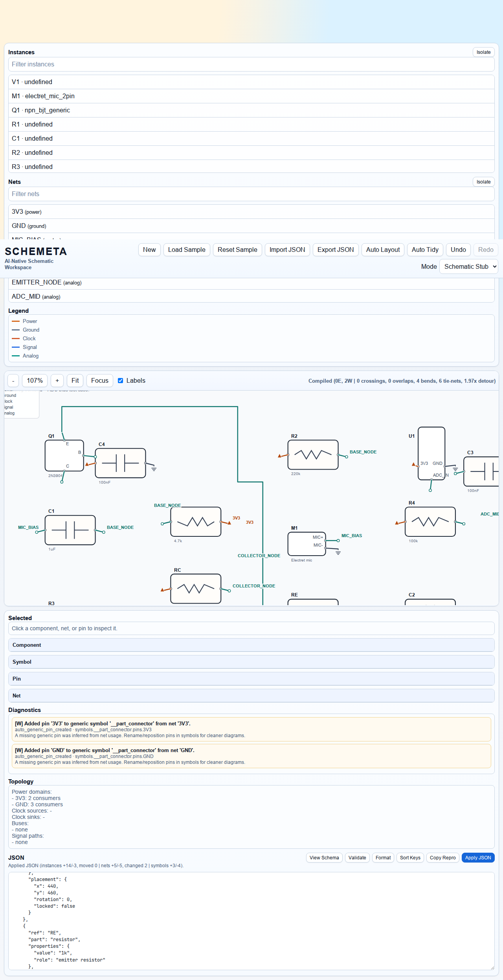Image resolution: width=503 pixels, height=980 pixels.
Task: Expand the Pin section
Action: tap(251, 679)
